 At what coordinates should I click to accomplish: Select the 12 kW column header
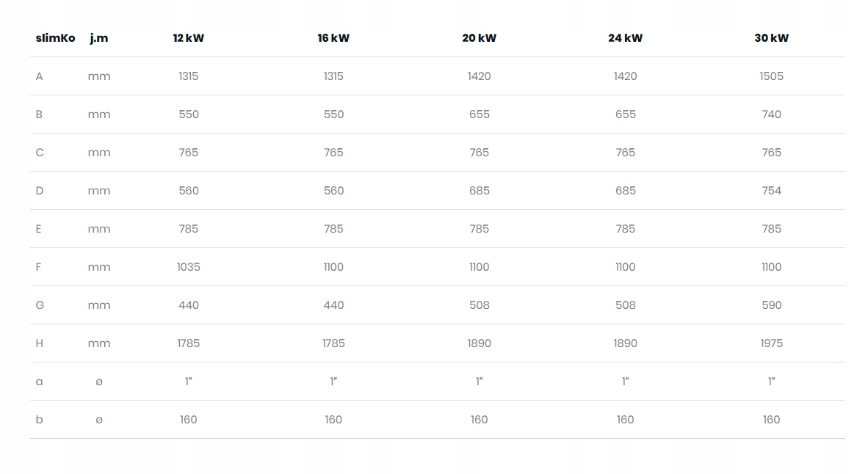click(x=189, y=38)
